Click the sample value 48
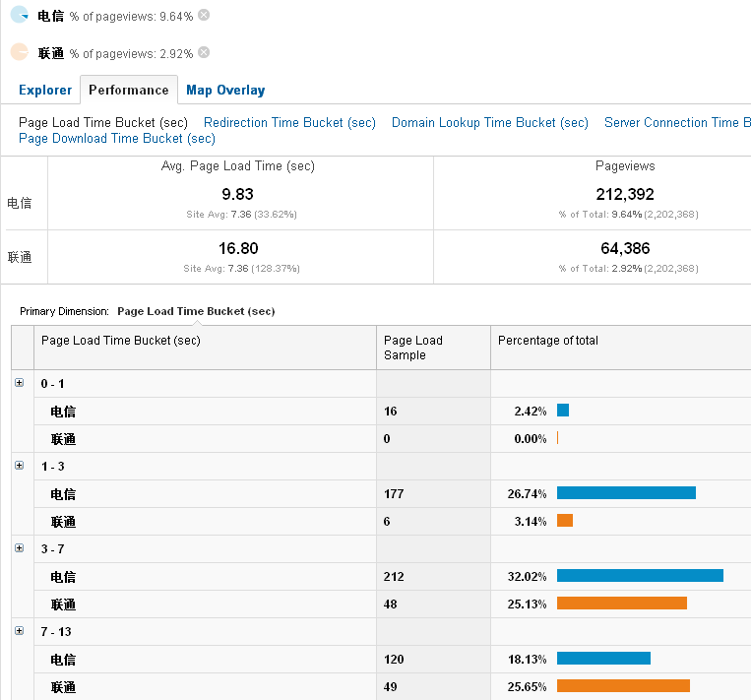 (x=390, y=605)
